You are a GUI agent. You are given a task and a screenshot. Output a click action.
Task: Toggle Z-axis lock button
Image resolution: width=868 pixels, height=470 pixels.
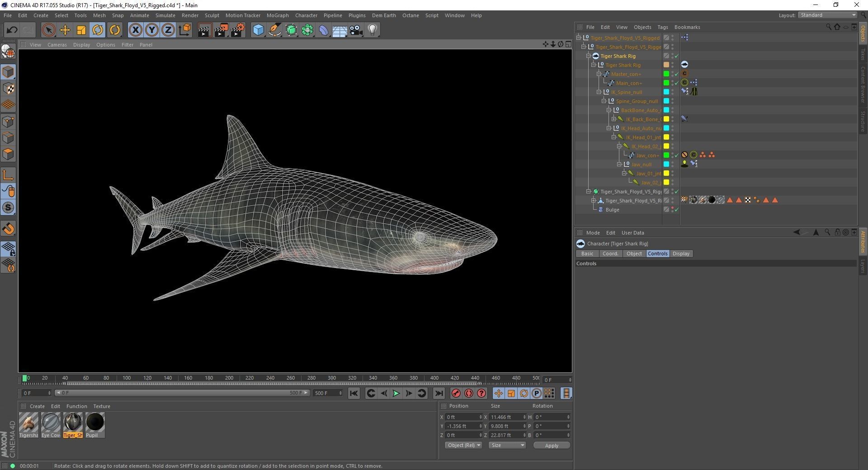[x=168, y=30]
